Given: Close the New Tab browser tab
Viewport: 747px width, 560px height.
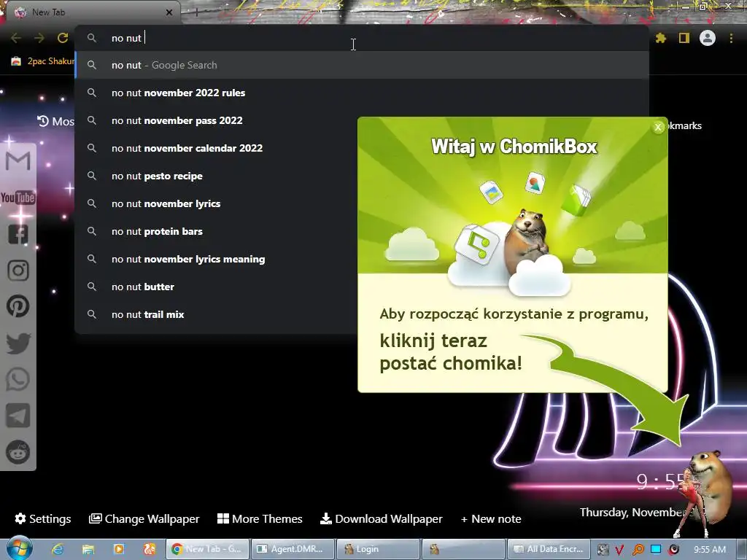Looking at the screenshot, I should [169, 12].
